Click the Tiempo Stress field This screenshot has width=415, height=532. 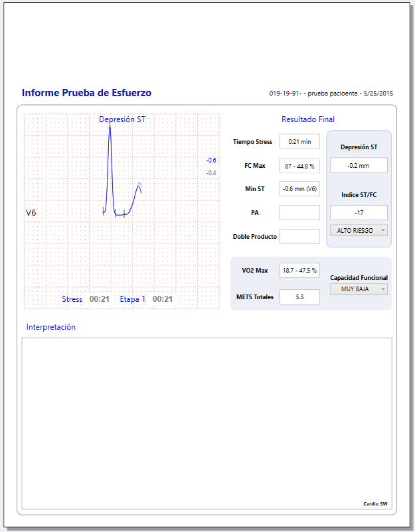299,141
